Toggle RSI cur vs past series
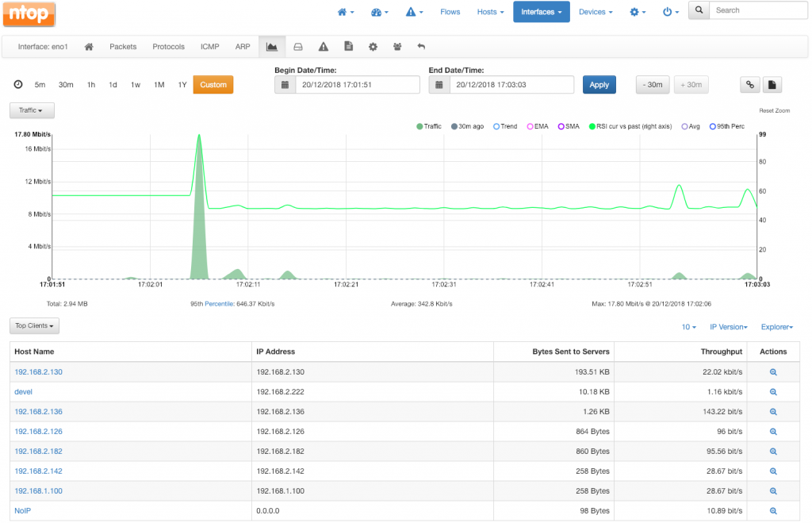This screenshot has height=523, width=812. 630,126
